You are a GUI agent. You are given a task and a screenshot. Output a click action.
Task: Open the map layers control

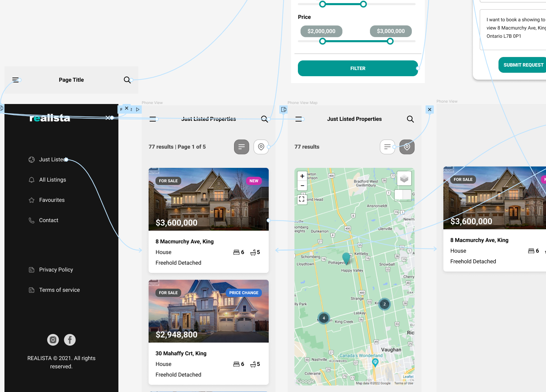(404, 178)
